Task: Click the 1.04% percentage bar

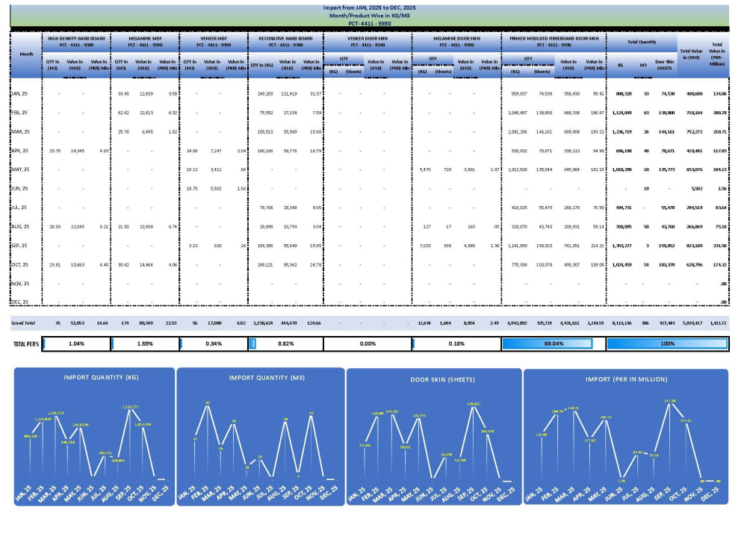Action: click(x=76, y=343)
